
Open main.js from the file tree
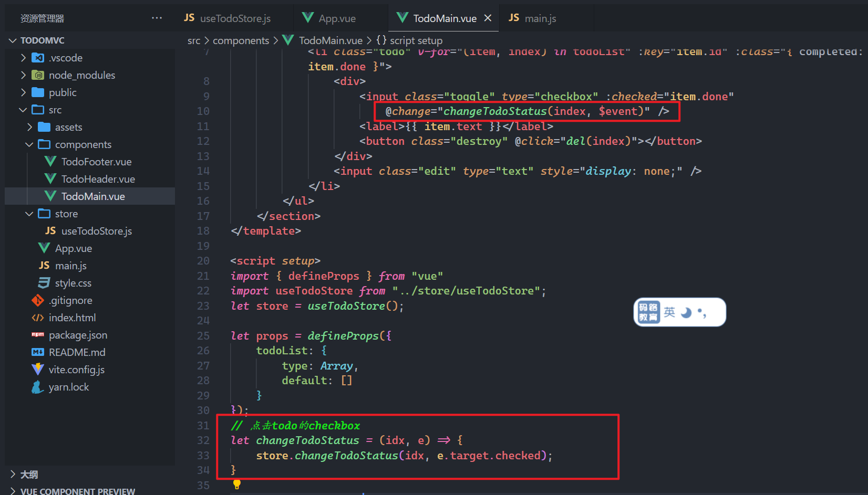[71, 266]
